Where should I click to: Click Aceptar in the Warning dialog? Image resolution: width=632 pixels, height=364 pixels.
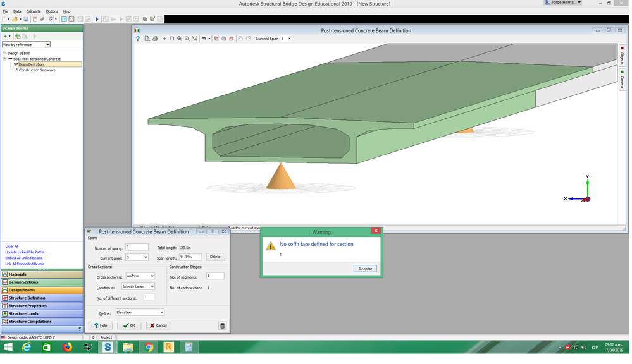[x=365, y=269]
